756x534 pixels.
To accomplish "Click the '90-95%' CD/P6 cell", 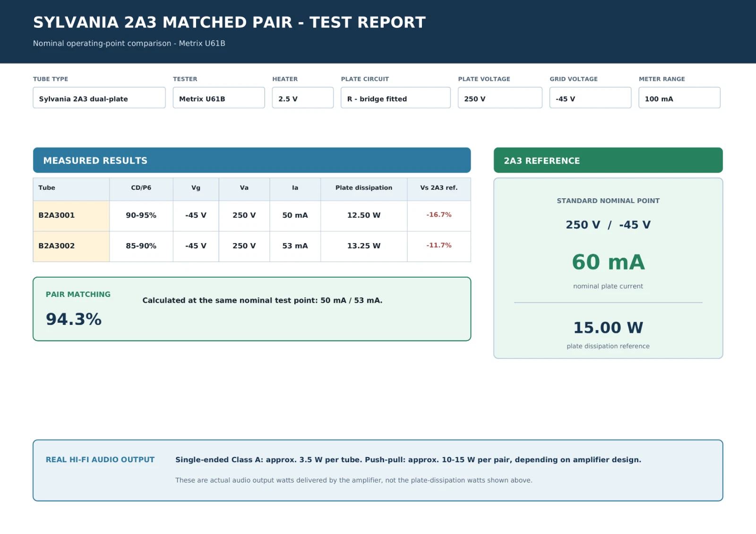I will (141, 216).
